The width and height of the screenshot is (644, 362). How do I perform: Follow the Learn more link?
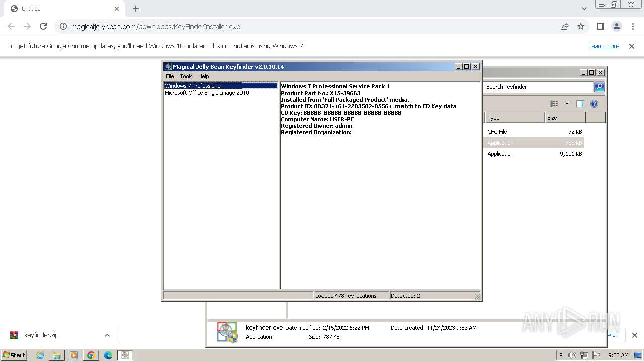pyautogui.click(x=604, y=46)
